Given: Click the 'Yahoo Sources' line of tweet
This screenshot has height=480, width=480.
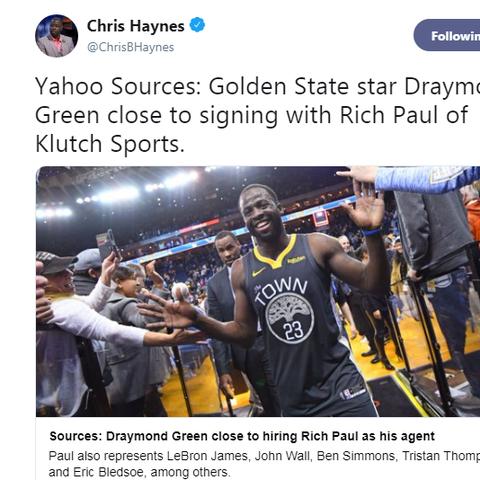Looking at the screenshot, I should click(257, 86).
